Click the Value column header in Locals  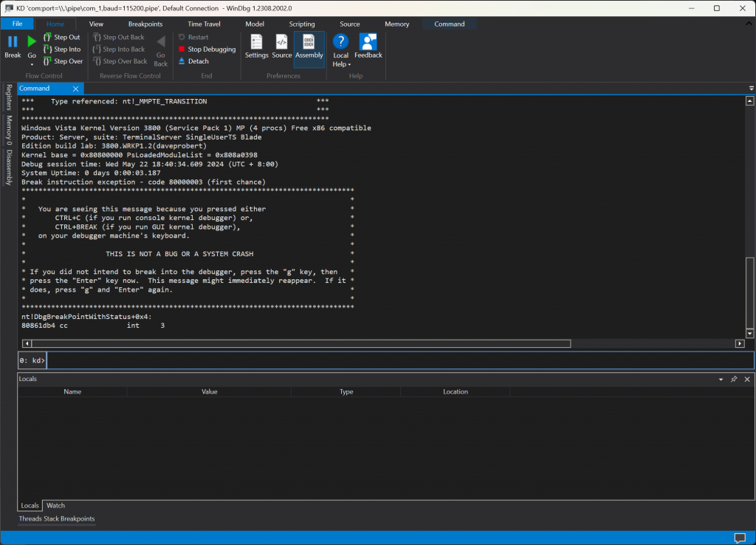[x=209, y=391]
